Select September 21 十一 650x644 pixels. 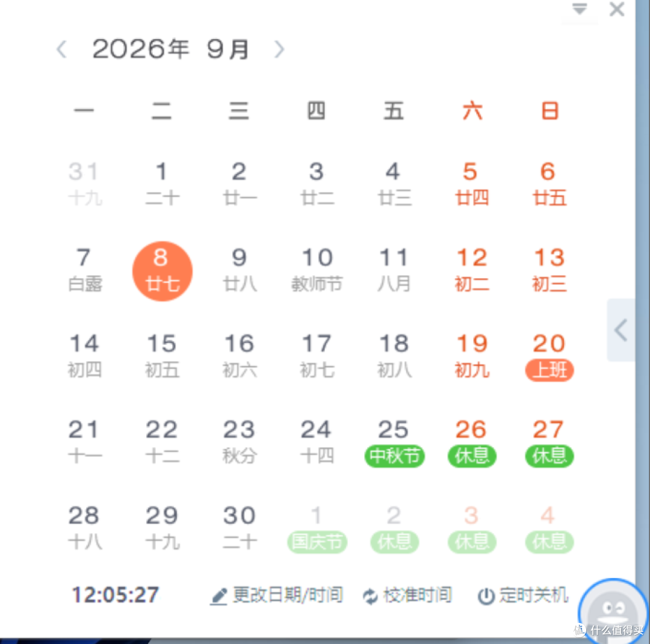[85, 442]
